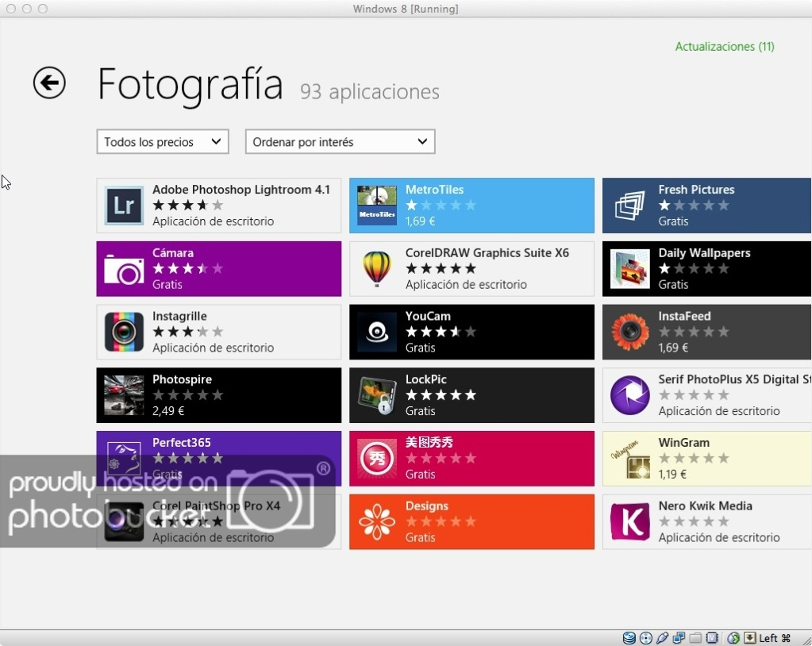Screen dimensions: 812x646
Task: Click the Cámara app camera icon
Action: click(124, 269)
